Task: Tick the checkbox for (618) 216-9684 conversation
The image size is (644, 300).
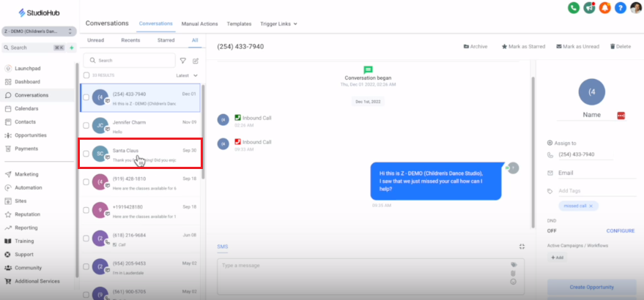Action: [x=86, y=239]
